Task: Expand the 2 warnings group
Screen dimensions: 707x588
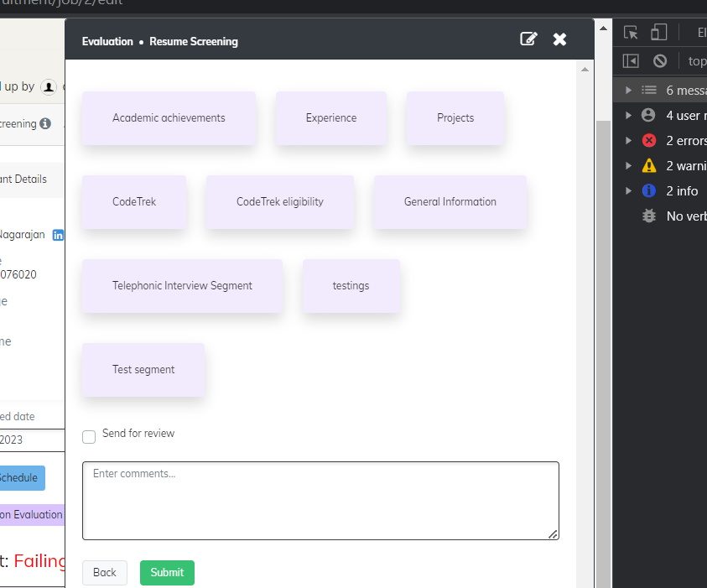Action: pos(628,166)
